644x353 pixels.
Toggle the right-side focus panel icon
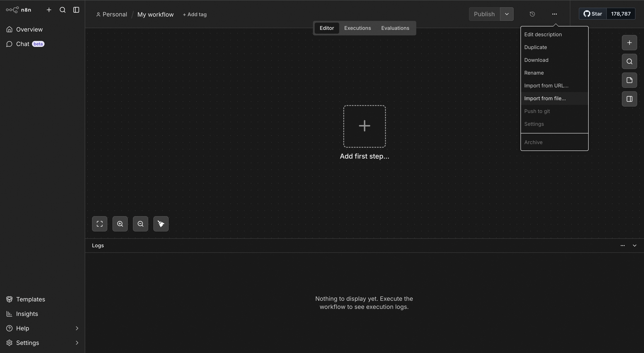pyautogui.click(x=629, y=99)
